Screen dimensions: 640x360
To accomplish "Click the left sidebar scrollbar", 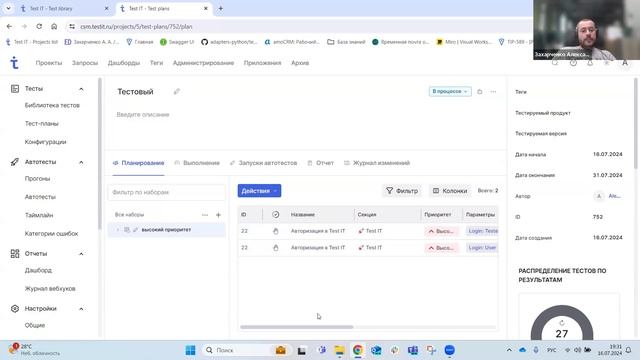I will point(99,154).
